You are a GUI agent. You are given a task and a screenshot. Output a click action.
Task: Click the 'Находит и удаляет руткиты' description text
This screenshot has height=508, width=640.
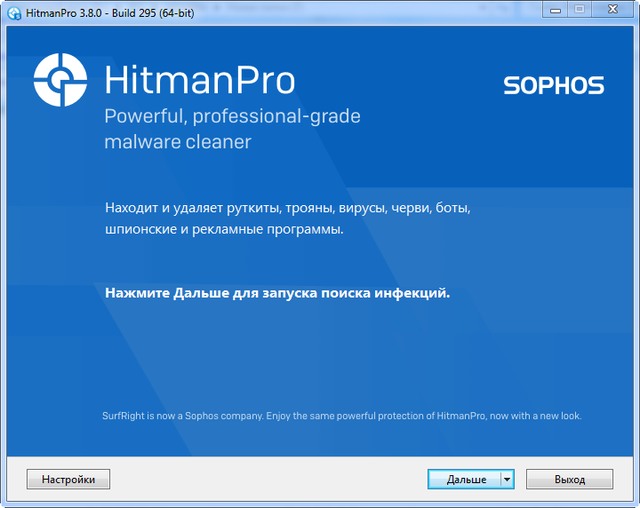[x=288, y=218]
